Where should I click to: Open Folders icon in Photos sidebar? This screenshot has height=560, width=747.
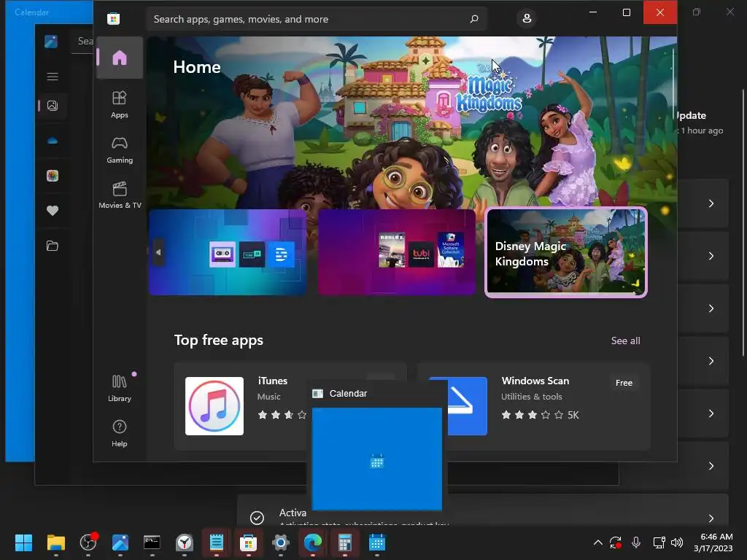click(x=53, y=246)
